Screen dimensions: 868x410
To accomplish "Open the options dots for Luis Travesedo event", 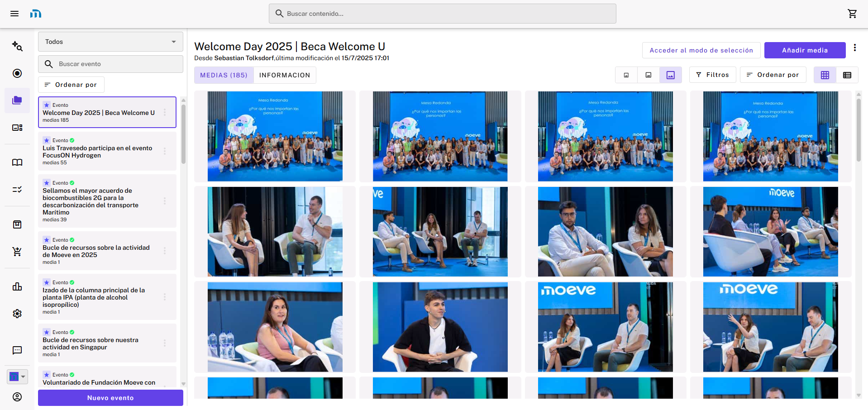I will click(x=165, y=151).
